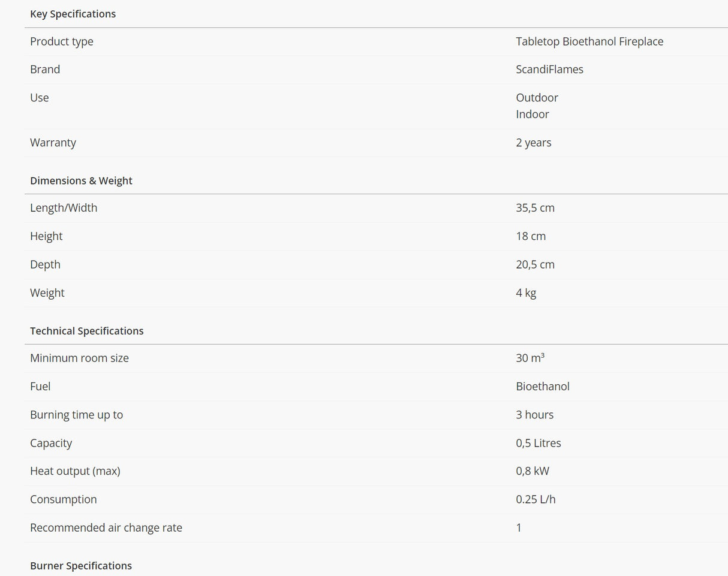Screen dimensions: 728x576
Task: Click the 35,5 cm value
Action: (535, 208)
